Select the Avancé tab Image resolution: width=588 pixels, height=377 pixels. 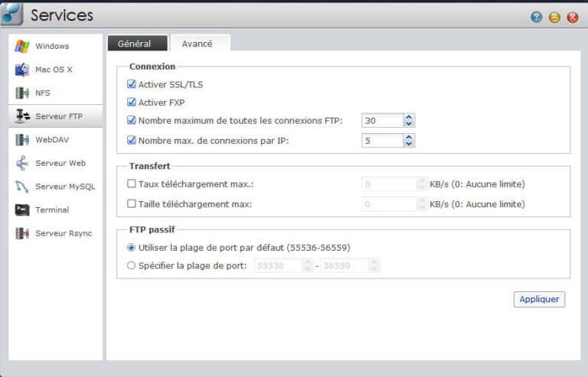click(197, 44)
